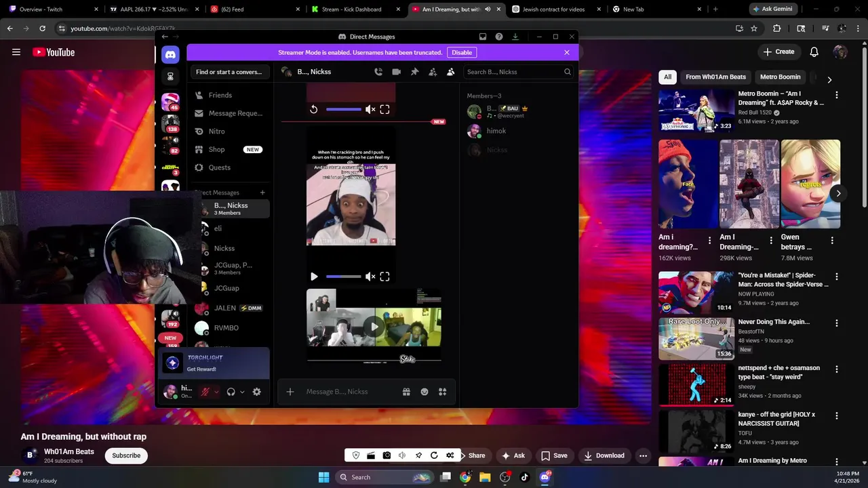This screenshot has width=868, height=488.
Task: Click Find or start a conversation box
Action: [x=229, y=72]
